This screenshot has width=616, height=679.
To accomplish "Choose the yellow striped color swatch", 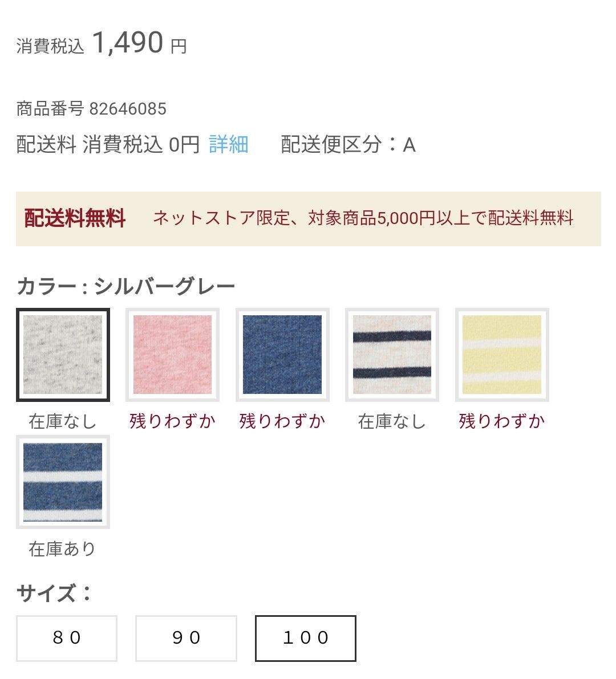I will click(x=502, y=355).
